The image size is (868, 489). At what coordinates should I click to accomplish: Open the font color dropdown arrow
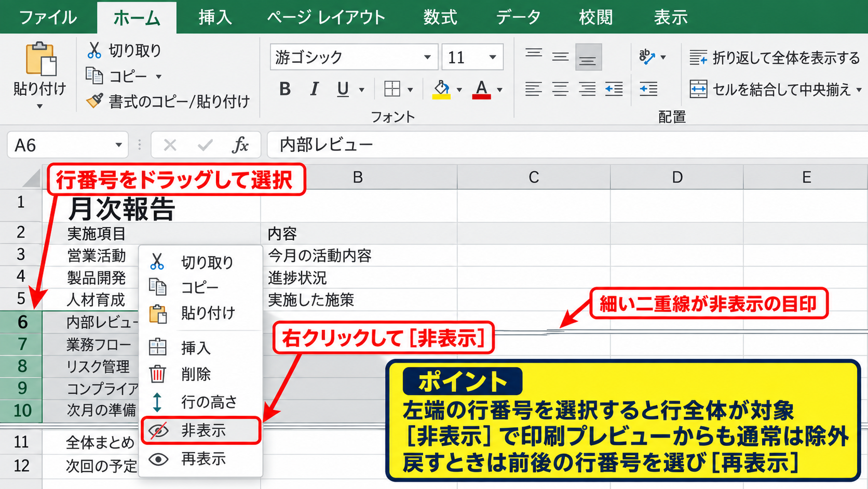(500, 90)
